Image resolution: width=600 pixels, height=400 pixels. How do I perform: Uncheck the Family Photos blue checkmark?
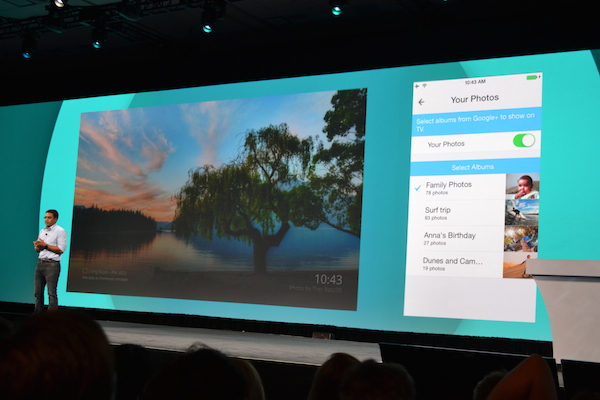(417, 187)
